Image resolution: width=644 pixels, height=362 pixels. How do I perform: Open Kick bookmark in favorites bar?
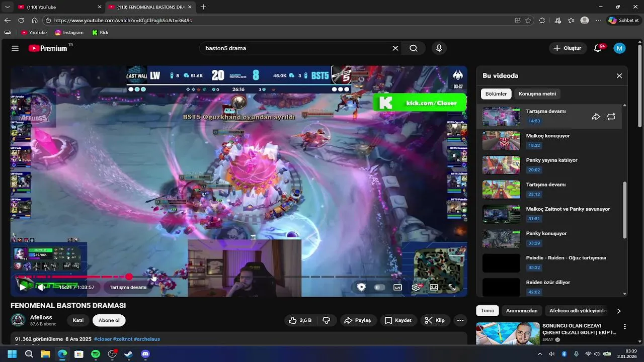pos(100,33)
